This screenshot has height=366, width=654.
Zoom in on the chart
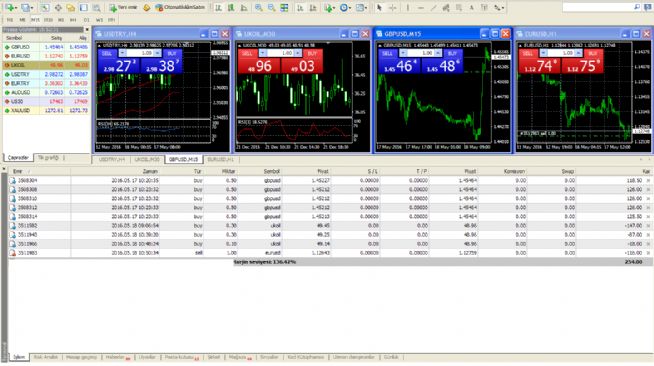pos(259,8)
